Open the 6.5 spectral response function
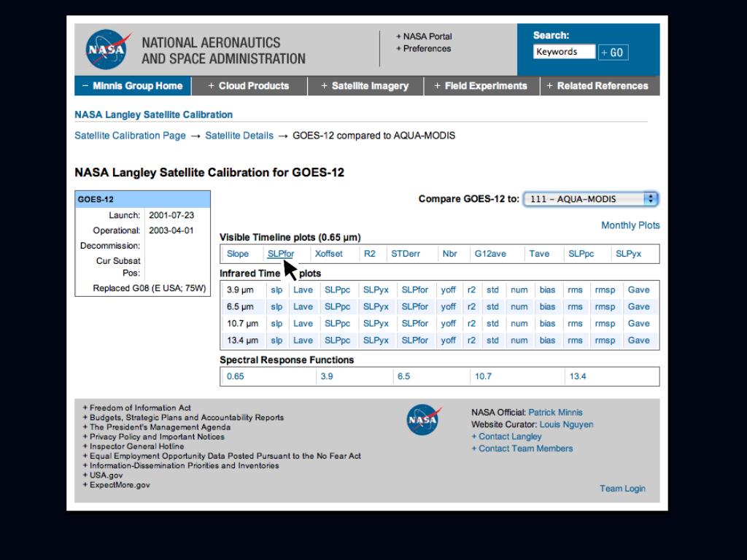Image resolution: width=747 pixels, height=560 pixels. click(x=404, y=376)
